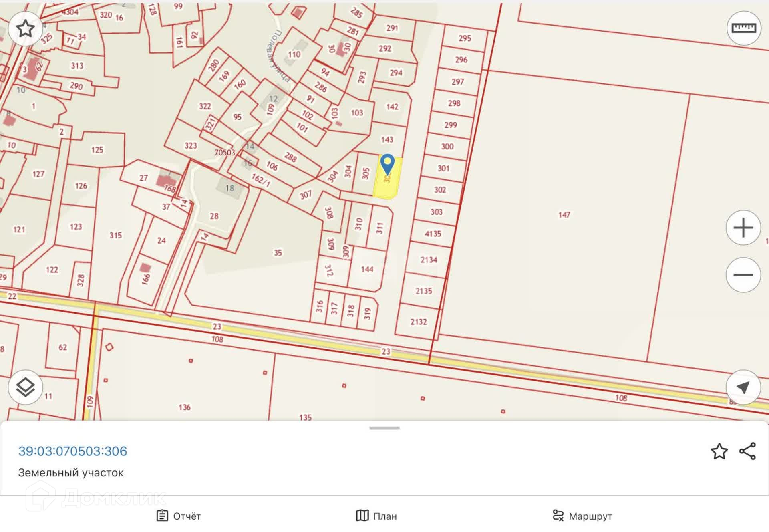Click the favorites star button on map

(25, 28)
